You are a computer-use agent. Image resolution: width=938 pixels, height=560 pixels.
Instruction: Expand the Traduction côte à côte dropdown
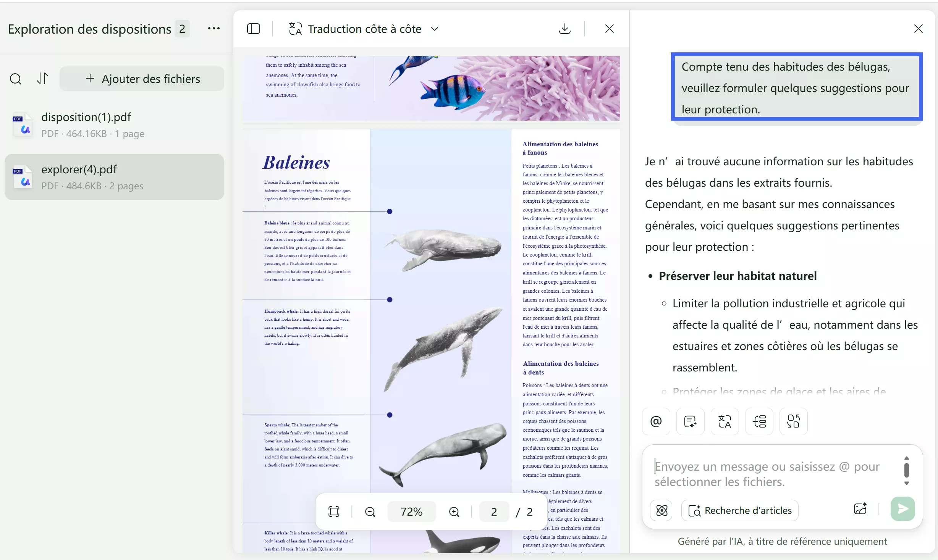coord(435,29)
